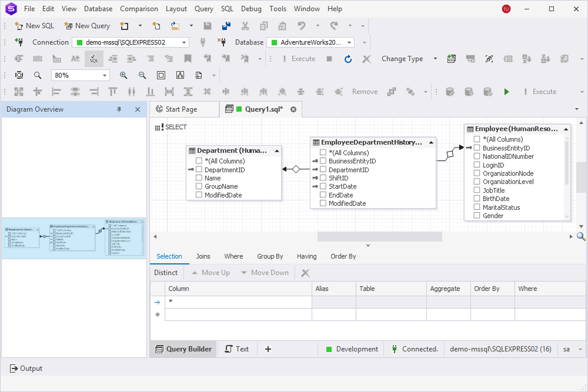Toggle the SQL formatting icon on the toolbar
The width and height of the screenshot is (588, 392).
click(94, 59)
